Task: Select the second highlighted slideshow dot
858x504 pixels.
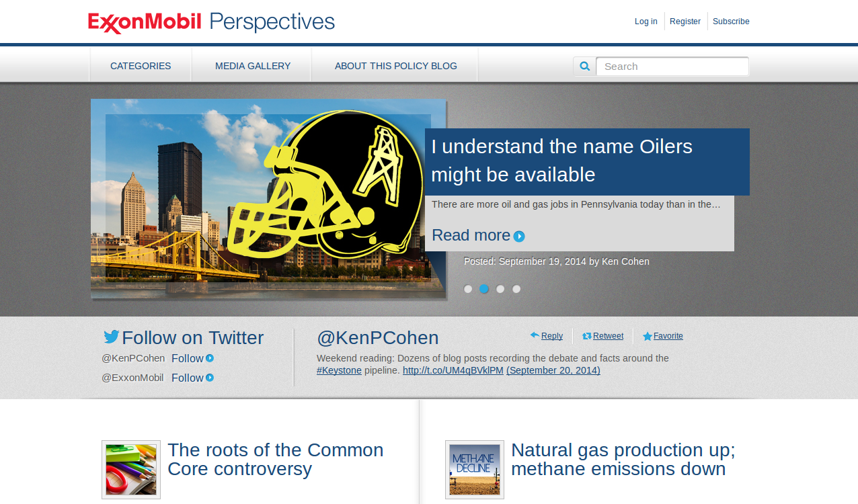Action: 484,289
